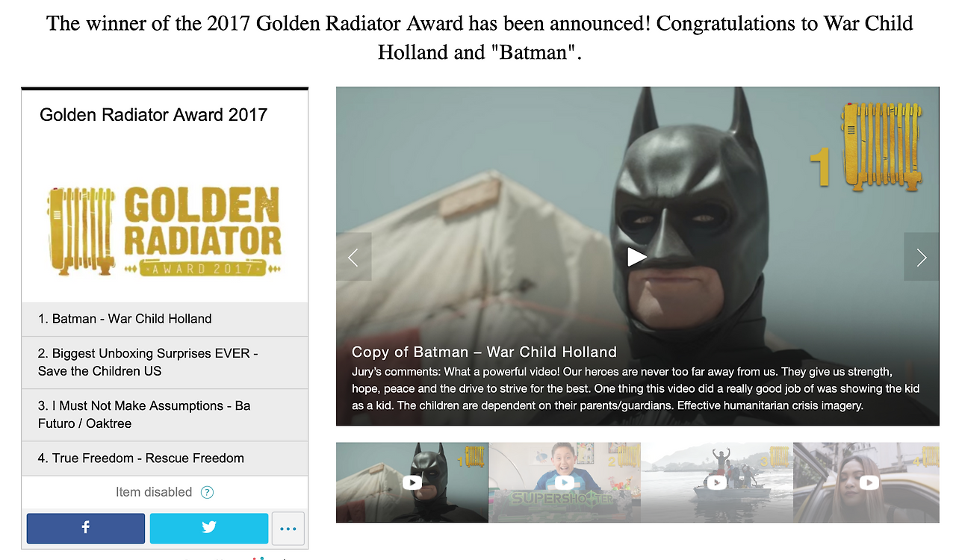Click the Copy of Batman video title

484,352
